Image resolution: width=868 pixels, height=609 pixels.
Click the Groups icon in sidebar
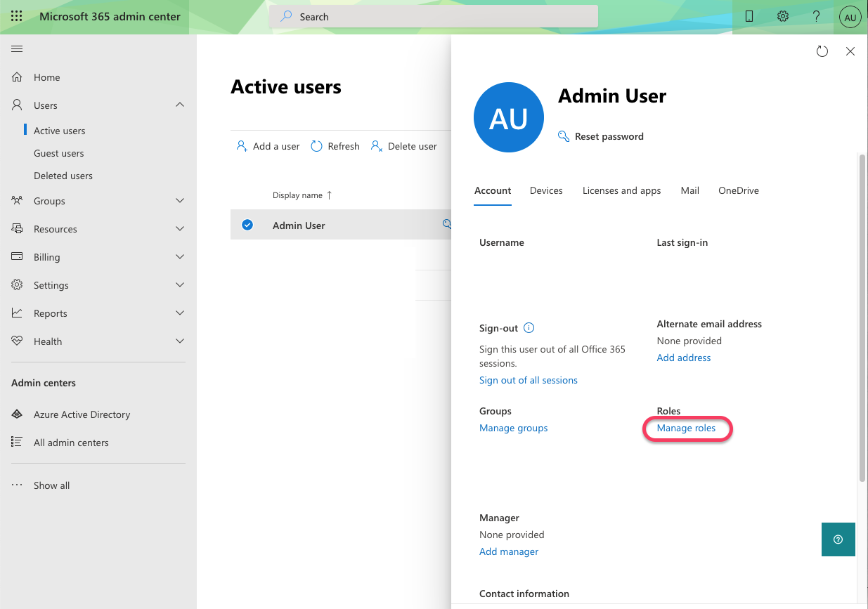click(x=17, y=201)
